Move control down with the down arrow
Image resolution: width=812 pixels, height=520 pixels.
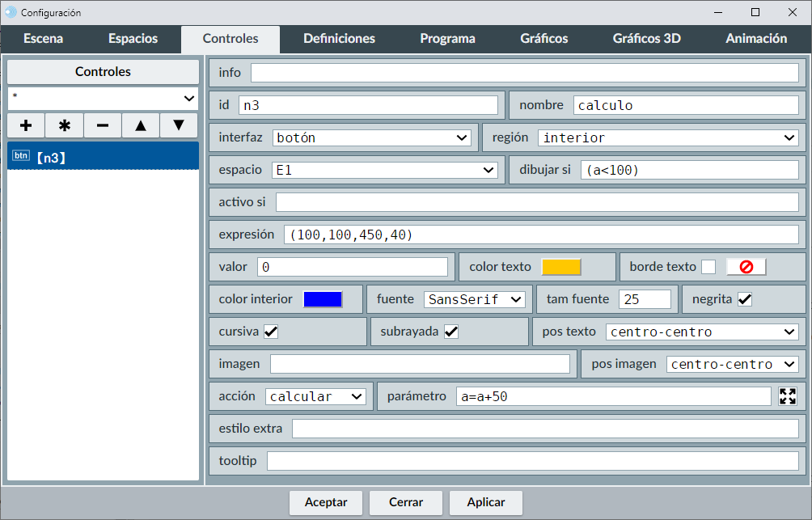tap(179, 125)
